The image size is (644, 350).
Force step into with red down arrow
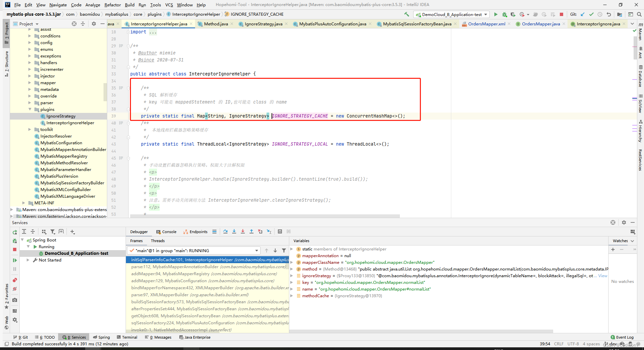click(x=243, y=231)
